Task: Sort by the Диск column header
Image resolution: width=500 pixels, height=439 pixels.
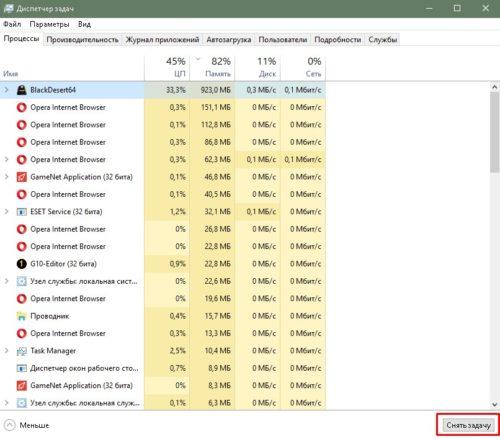Action: tap(258, 68)
